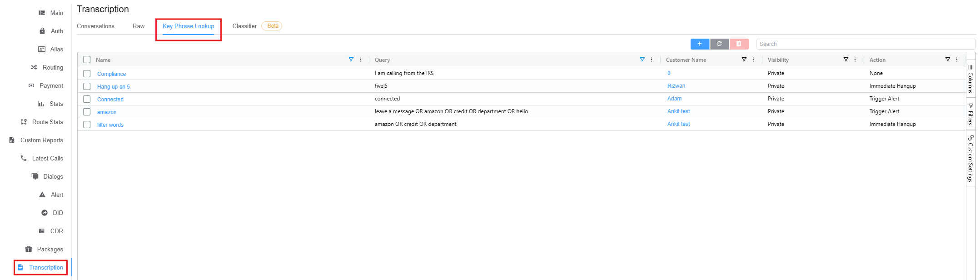Select all rows with header checkbox
980x280 pixels.
pos(87,60)
